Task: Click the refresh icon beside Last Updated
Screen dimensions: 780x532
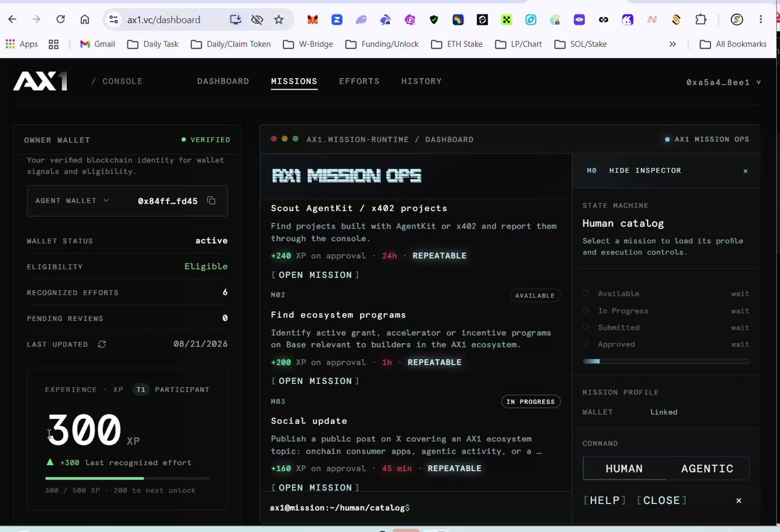Action: 102,344
